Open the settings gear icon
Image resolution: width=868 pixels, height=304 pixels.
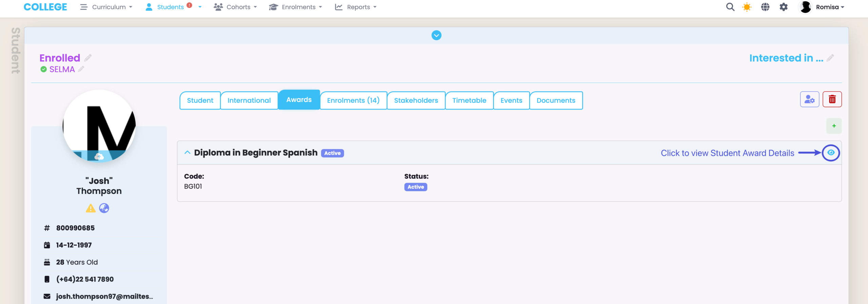[x=783, y=7]
